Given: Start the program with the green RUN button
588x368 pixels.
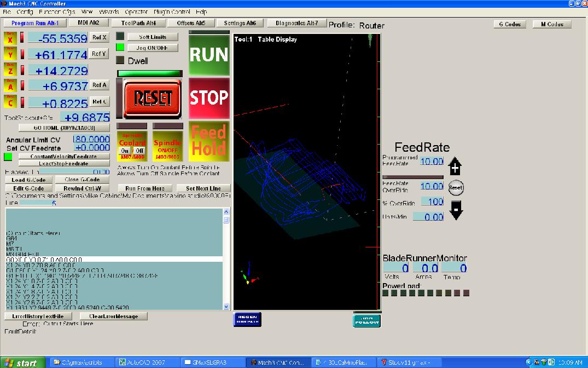Looking at the screenshot, I should pos(209,55).
